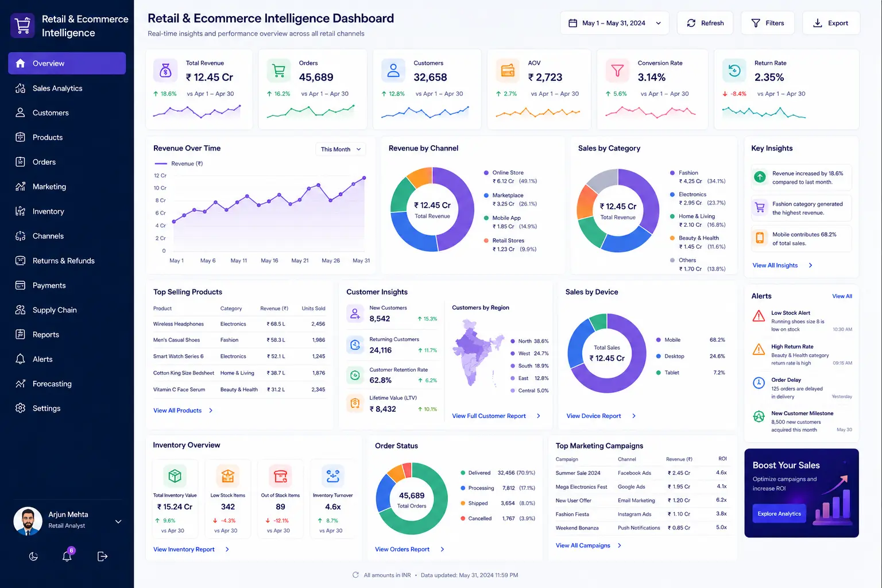Open View Full Customer Report link
The image size is (882, 588).
coord(496,416)
